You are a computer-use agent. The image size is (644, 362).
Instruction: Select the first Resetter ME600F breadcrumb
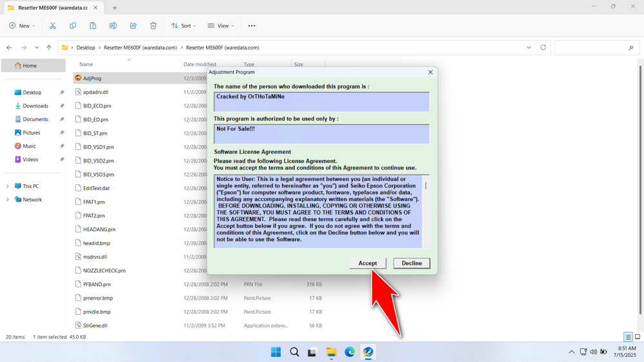point(140,48)
